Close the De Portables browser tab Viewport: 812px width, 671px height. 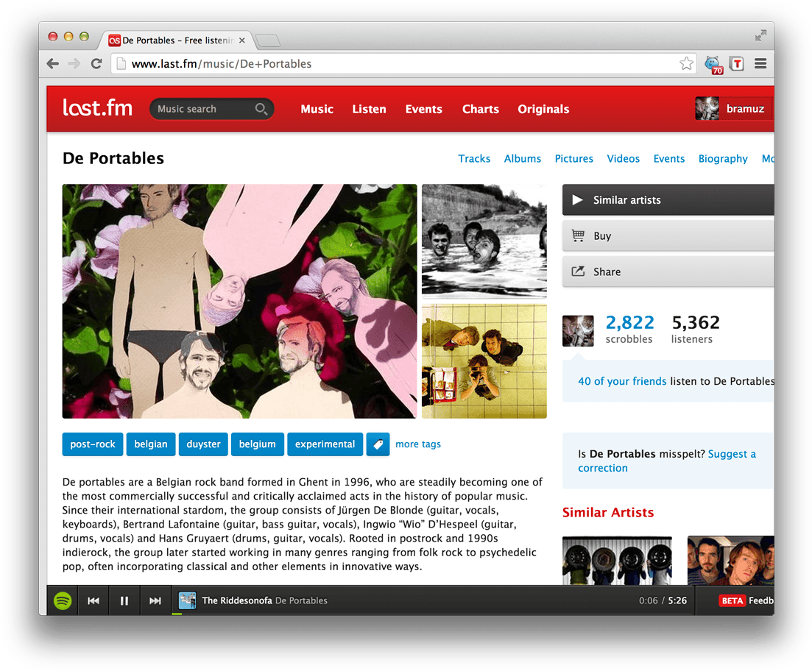tap(242, 40)
